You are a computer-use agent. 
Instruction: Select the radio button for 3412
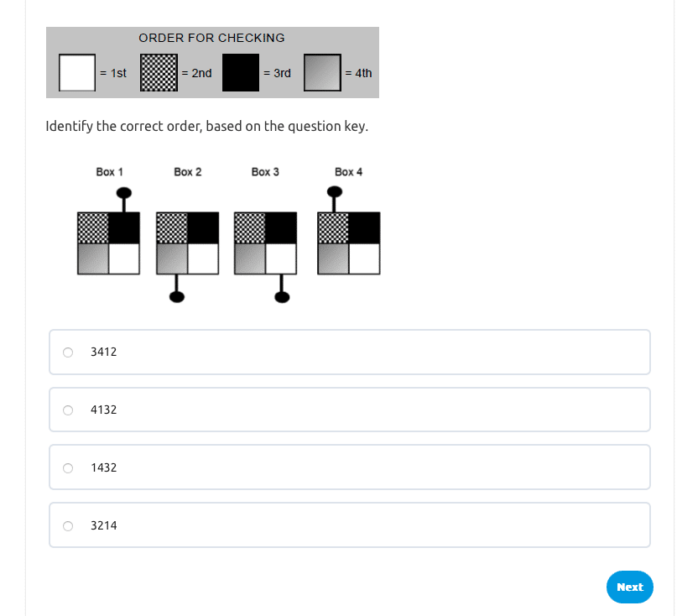[68, 352]
